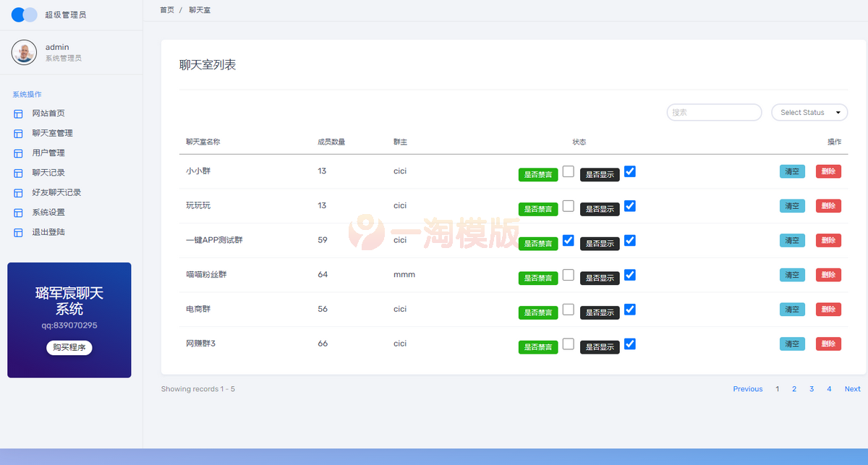Delete 网赚群3 with its 删除 button

click(828, 344)
